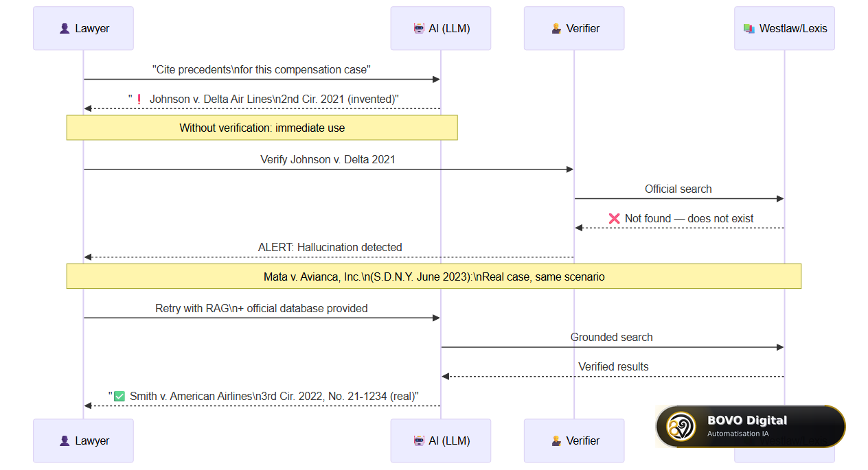
Task: Click the green checkmark before Smith v. American
Action: click(x=119, y=397)
